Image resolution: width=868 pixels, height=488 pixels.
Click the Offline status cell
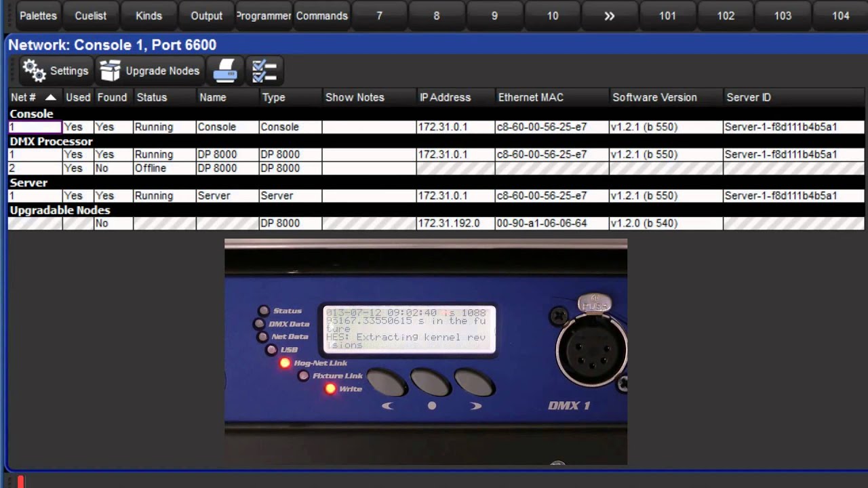click(165, 168)
